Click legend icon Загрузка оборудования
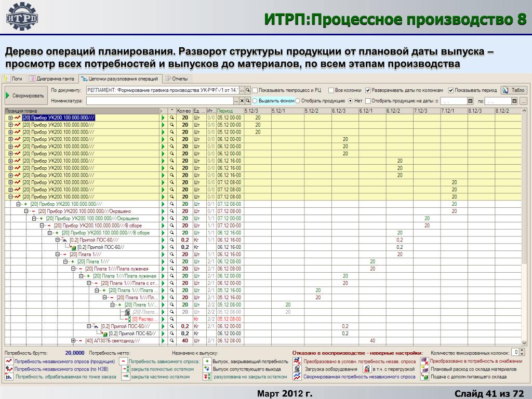The height and width of the screenshot is (399, 532). (297, 369)
